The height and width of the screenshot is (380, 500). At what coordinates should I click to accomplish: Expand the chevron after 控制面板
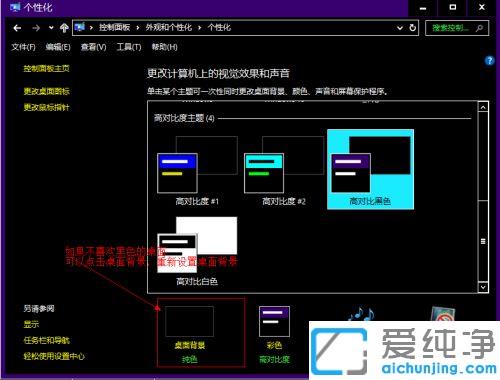(137, 28)
